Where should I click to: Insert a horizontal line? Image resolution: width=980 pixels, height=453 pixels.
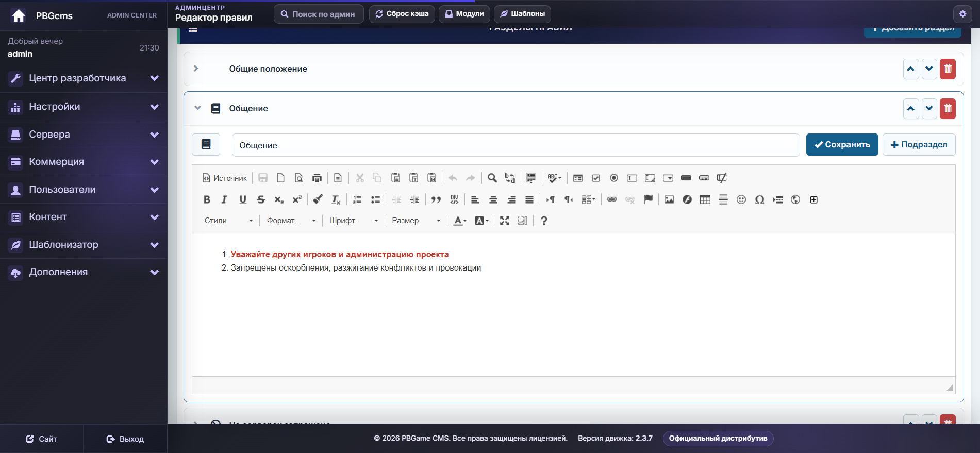tap(723, 200)
